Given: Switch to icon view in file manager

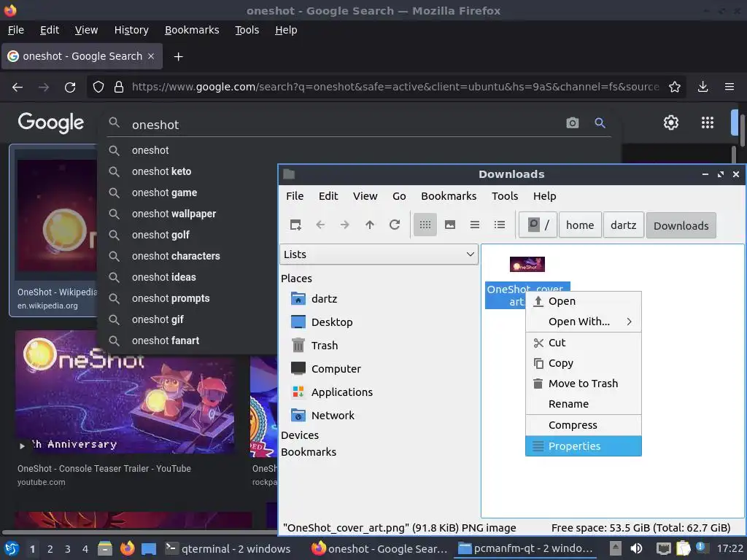Looking at the screenshot, I should tap(425, 225).
